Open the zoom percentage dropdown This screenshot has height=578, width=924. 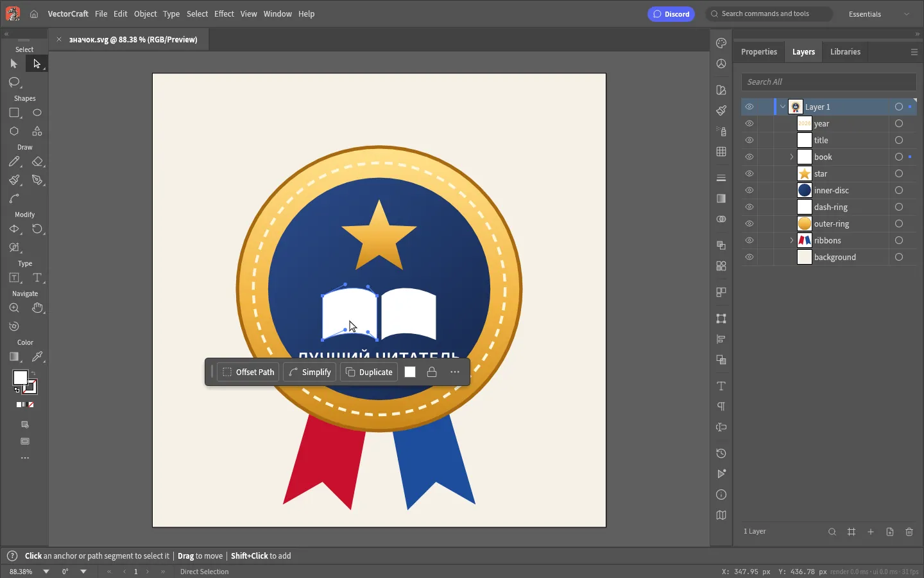click(x=46, y=572)
